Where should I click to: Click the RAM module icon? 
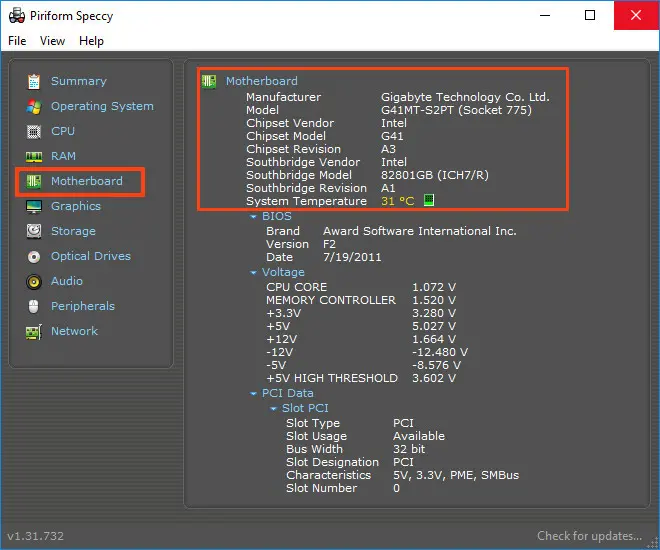[34, 157]
